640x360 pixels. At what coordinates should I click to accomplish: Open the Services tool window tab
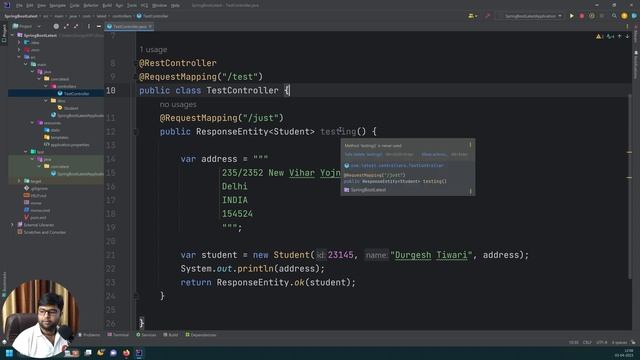tap(146, 335)
